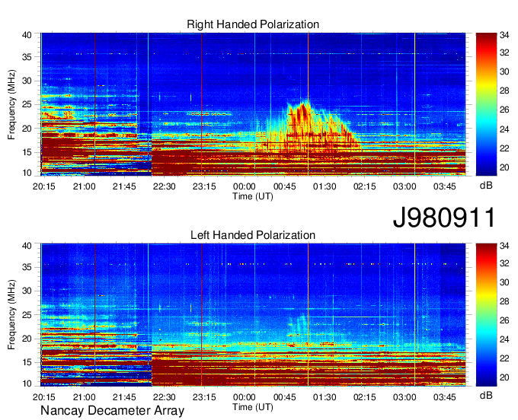
Task: Click "40" on Left Handed frequency axis
Action: pos(27,246)
